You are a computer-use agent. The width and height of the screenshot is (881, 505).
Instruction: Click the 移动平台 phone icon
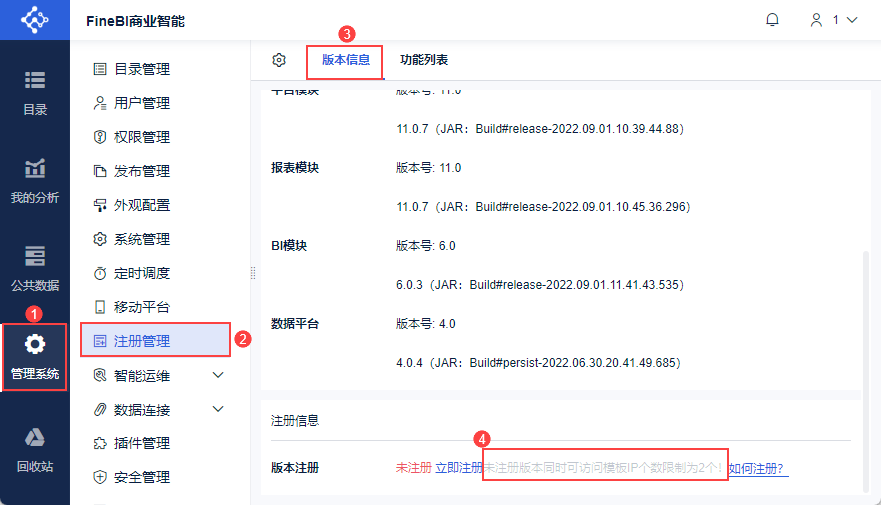[x=100, y=307]
